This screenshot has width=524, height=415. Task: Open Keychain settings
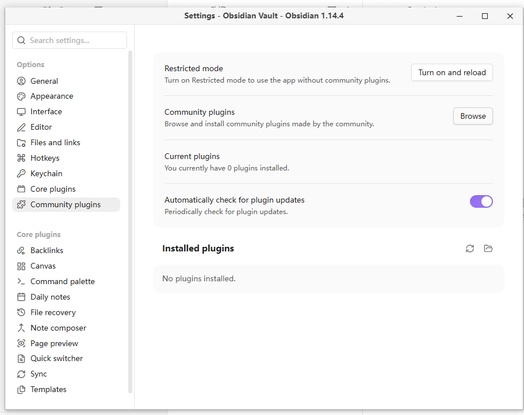[67, 173]
